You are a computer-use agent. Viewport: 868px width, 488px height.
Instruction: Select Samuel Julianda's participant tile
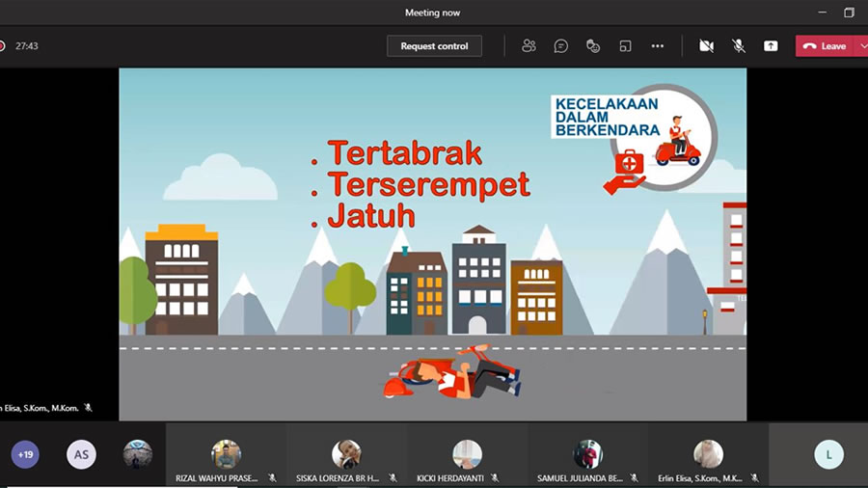pos(587,455)
